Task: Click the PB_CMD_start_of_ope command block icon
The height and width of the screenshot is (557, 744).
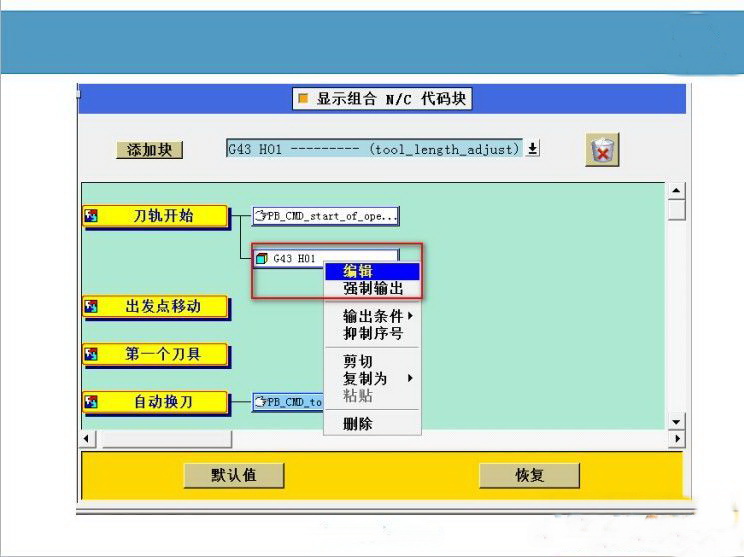Action: click(x=261, y=216)
